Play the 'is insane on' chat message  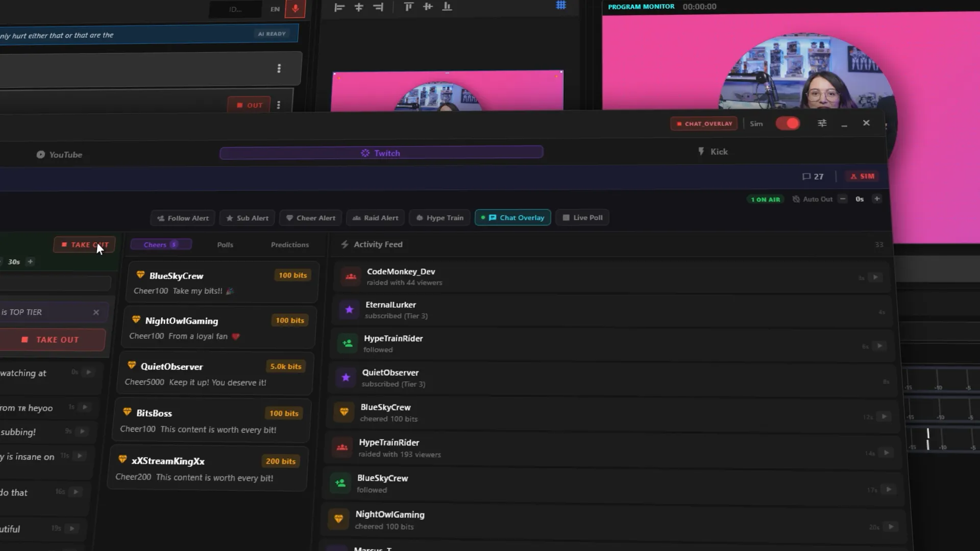coord(80,456)
